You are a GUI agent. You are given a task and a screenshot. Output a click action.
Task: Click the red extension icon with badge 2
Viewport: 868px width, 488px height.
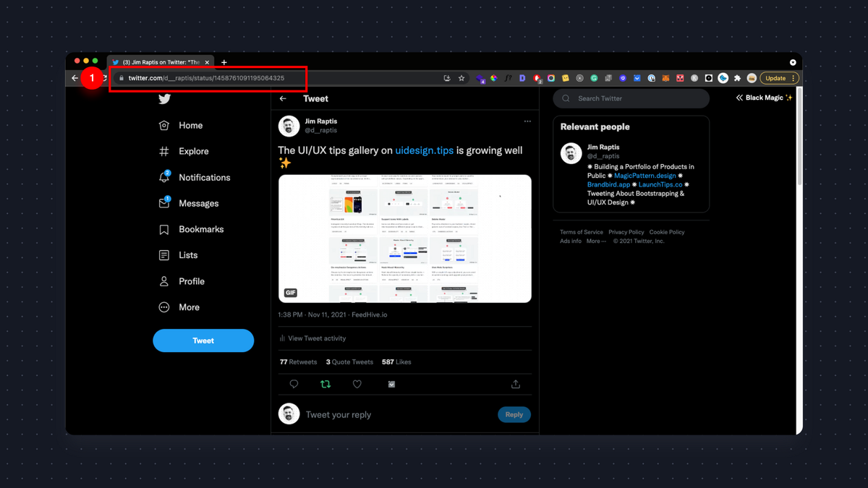tap(537, 78)
